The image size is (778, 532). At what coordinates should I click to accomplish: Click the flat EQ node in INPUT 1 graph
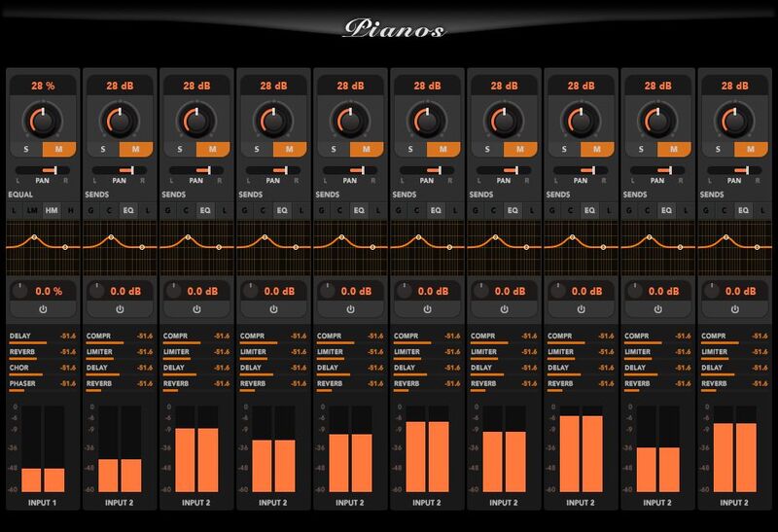(65, 247)
